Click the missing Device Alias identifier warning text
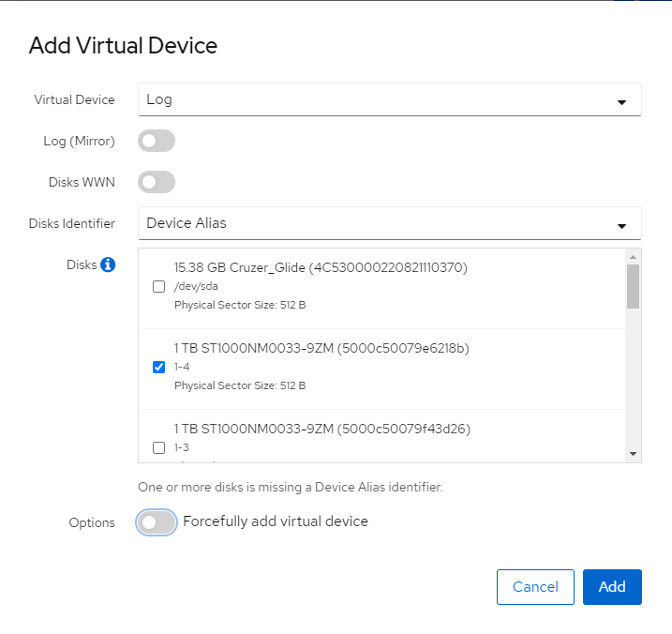 291,487
